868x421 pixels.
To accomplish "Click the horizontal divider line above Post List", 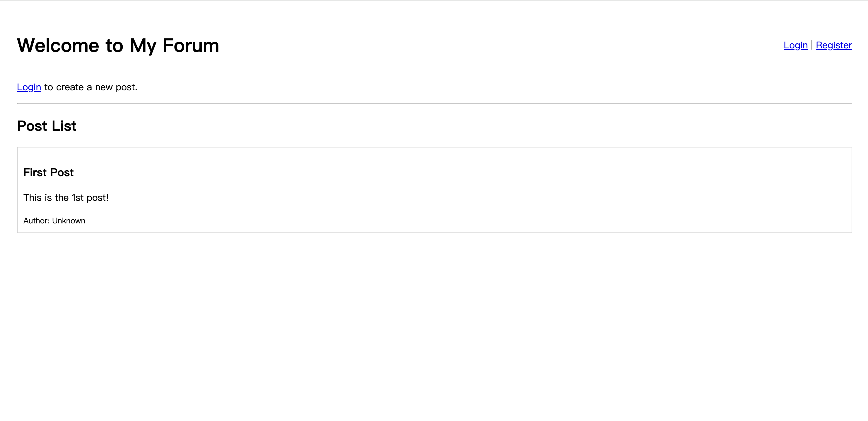I will pos(434,103).
